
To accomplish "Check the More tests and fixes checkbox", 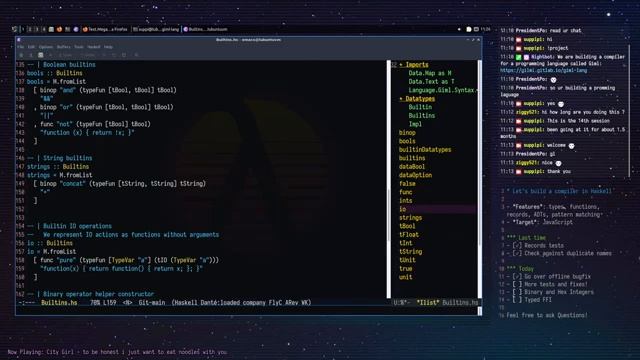I will click(517, 284).
